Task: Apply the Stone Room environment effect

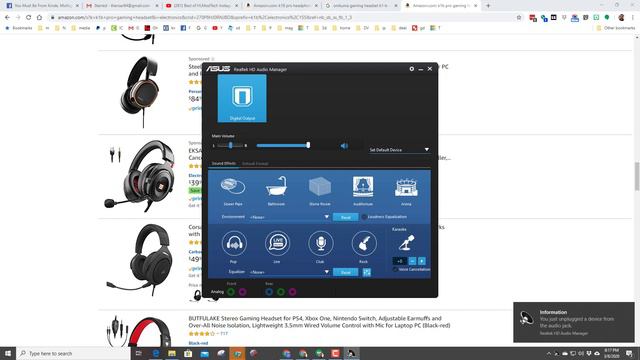Action: click(x=320, y=191)
